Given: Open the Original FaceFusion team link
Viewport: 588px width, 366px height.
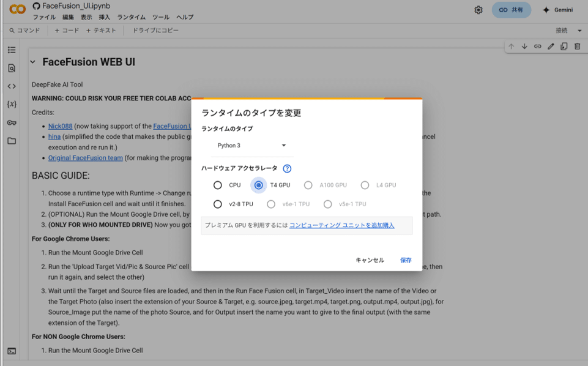Looking at the screenshot, I should (x=86, y=159).
